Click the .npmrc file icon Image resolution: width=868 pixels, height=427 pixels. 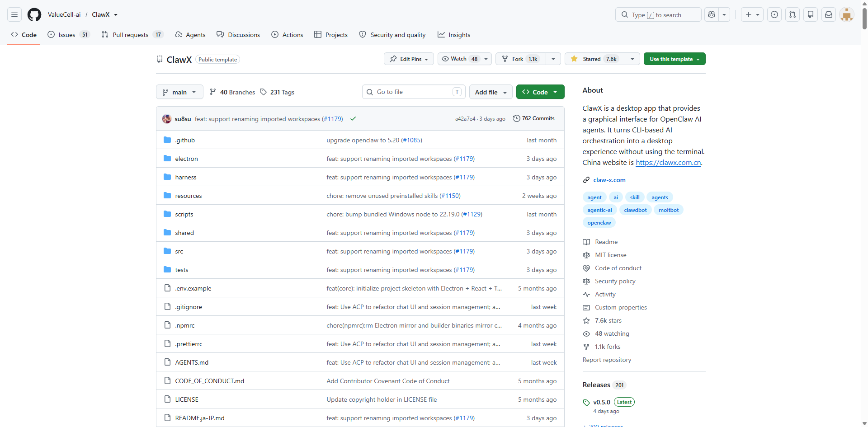[x=167, y=325]
